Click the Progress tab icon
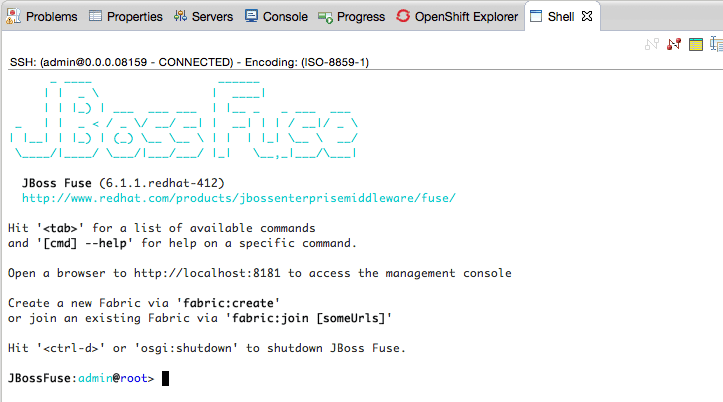This screenshot has height=402, width=723. tap(325, 18)
